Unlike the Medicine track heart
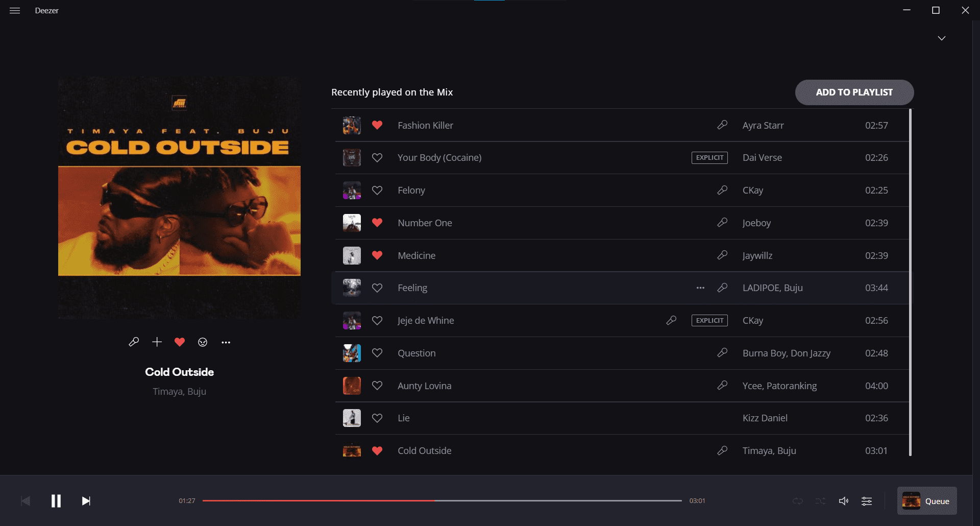The image size is (980, 526). tap(377, 255)
